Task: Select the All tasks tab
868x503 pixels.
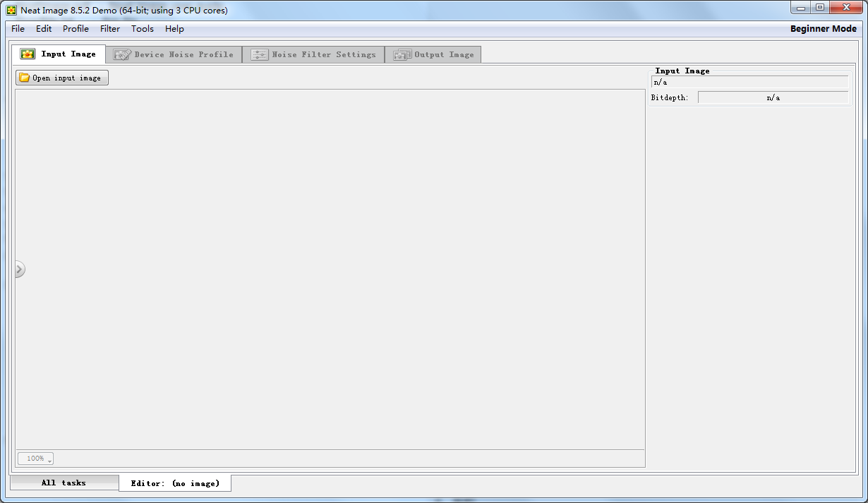Action: coord(64,483)
